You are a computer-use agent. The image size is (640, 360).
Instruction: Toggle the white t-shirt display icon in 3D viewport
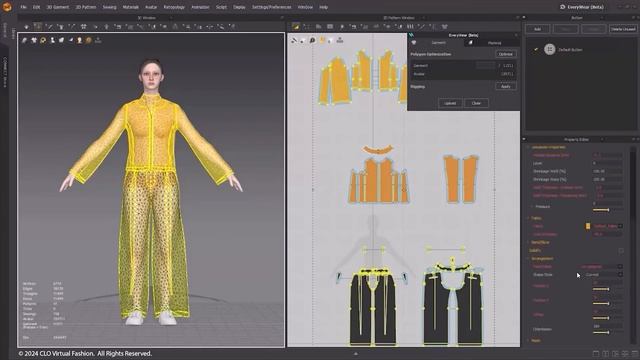[34, 40]
